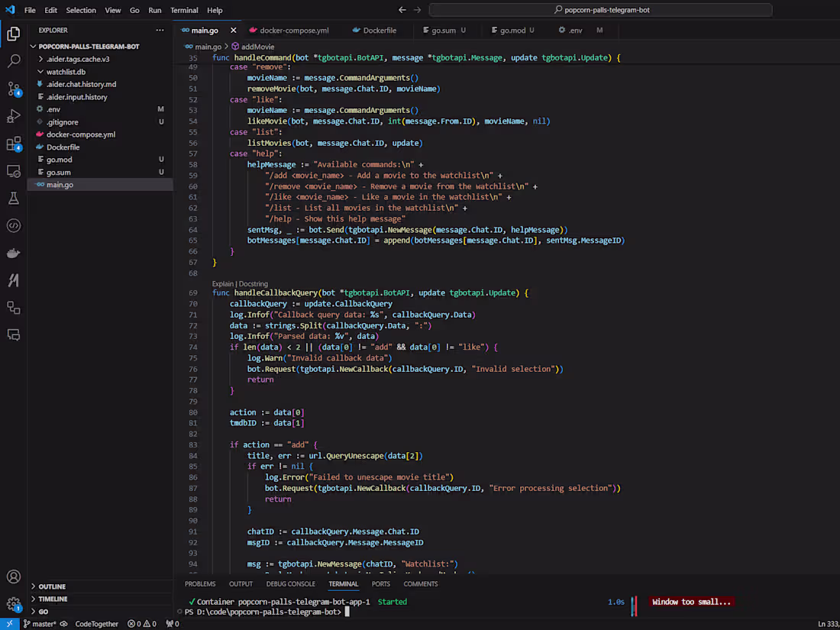Open the Help menu

pyautogui.click(x=215, y=10)
